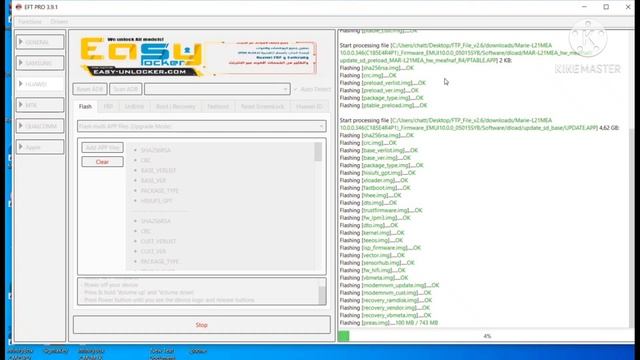Open the device selection combo box
This screenshot has width=640, height=360.
pos(217,89)
